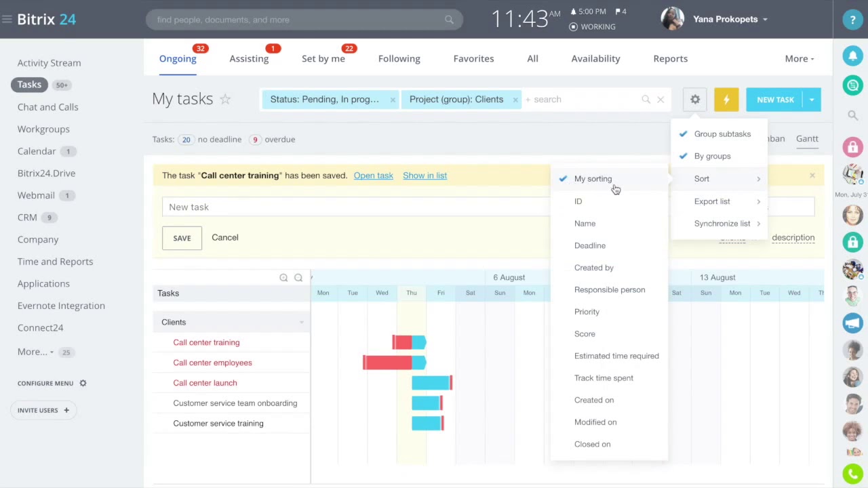Select My sorting option
This screenshot has width=868, height=488.
point(609,179)
